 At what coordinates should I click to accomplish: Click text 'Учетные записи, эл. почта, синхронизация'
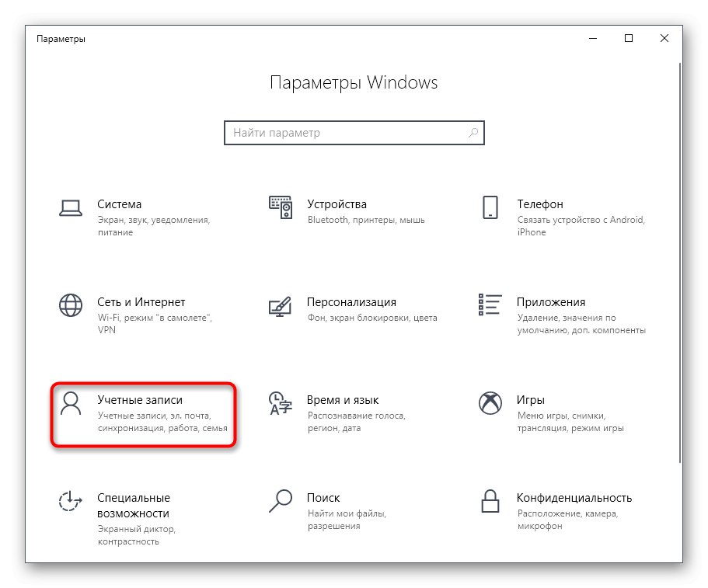tap(162, 422)
